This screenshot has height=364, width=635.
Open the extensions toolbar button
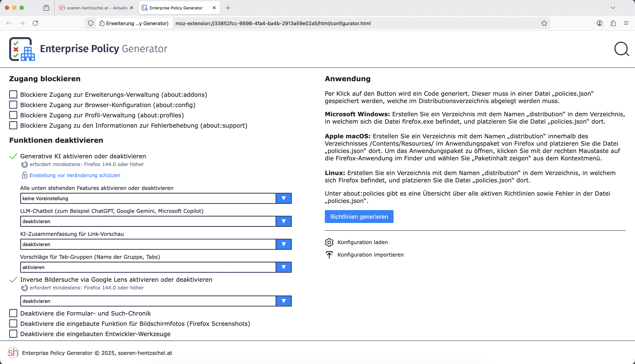coord(613,23)
